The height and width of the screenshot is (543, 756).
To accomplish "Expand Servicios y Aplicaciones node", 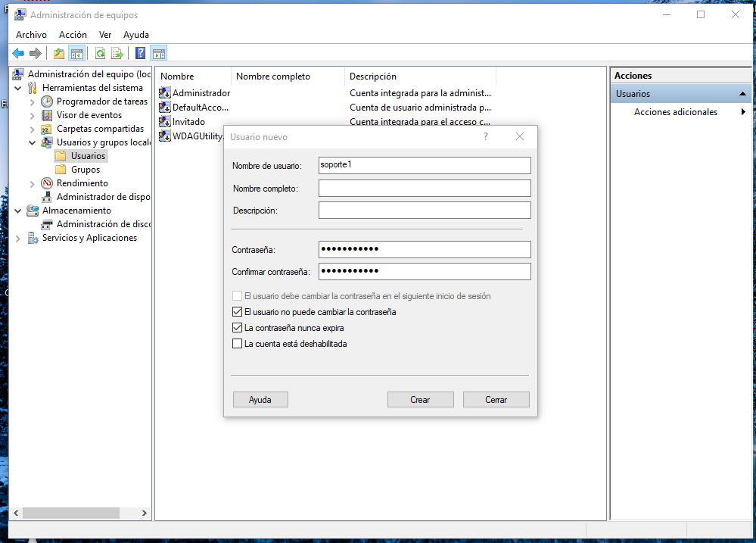I will coord(18,238).
